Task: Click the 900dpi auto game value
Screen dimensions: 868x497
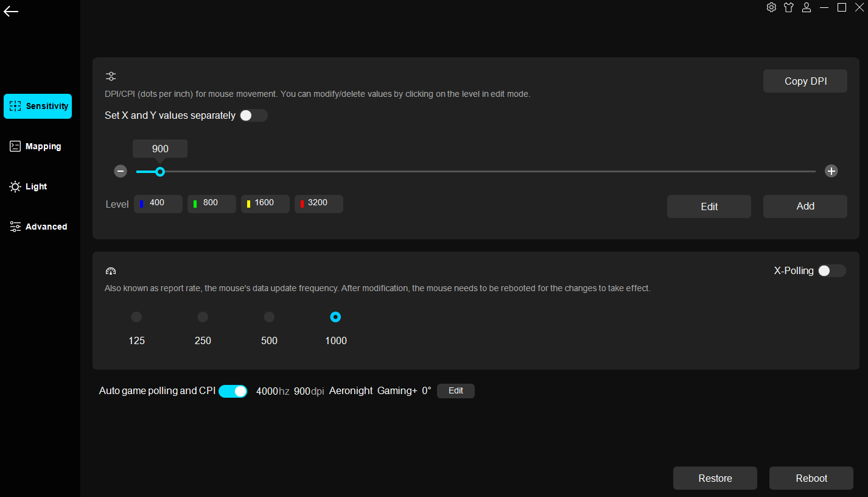Action: (309, 391)
